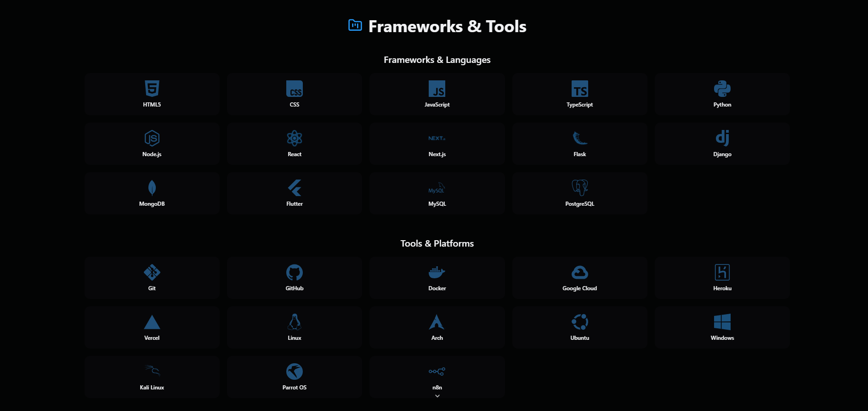
Task: Click the Python snake logo
Action: point(722,89)
